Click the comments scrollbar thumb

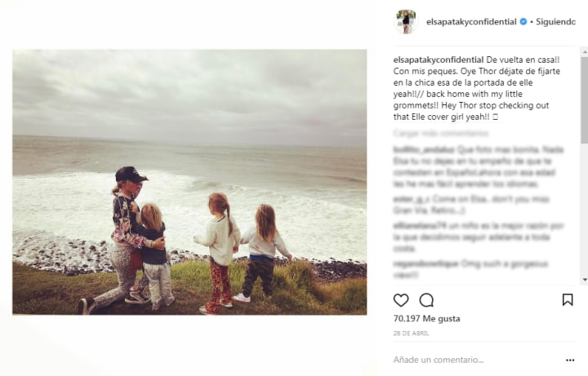(x=585, y=100)
